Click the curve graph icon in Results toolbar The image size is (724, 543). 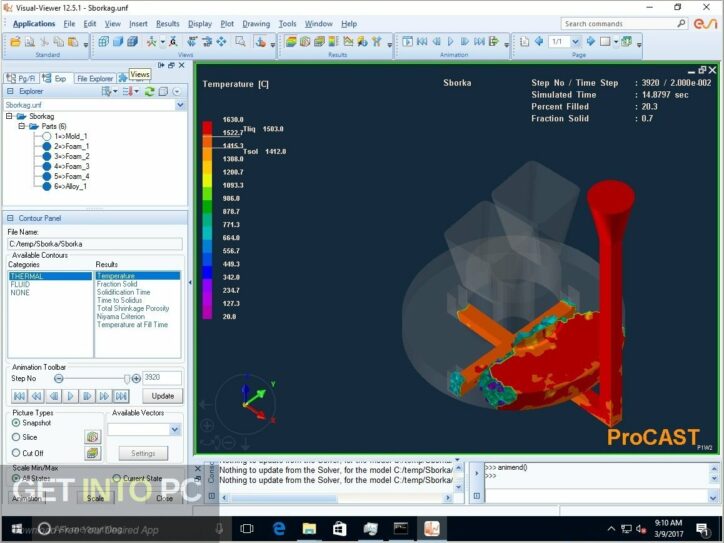pos(348,42)
